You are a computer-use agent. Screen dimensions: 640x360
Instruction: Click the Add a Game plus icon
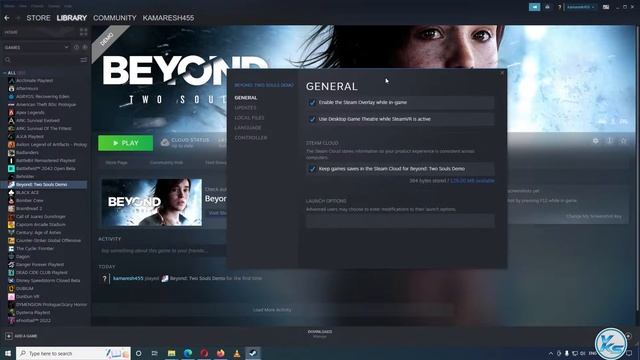tap(9, 336)
